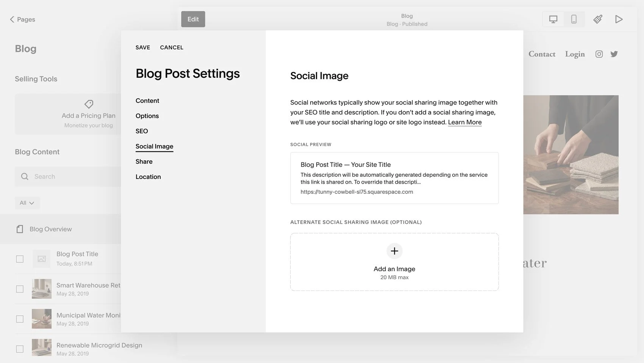Viewport: 644px width, 363px height.
Task: Open the Share settings tab
Action: 144,162
